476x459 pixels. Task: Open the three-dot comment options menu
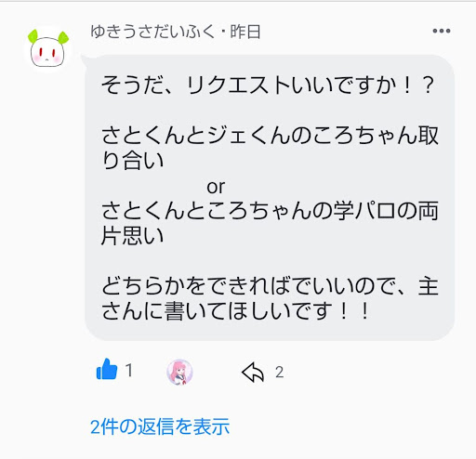click(442, 31)
